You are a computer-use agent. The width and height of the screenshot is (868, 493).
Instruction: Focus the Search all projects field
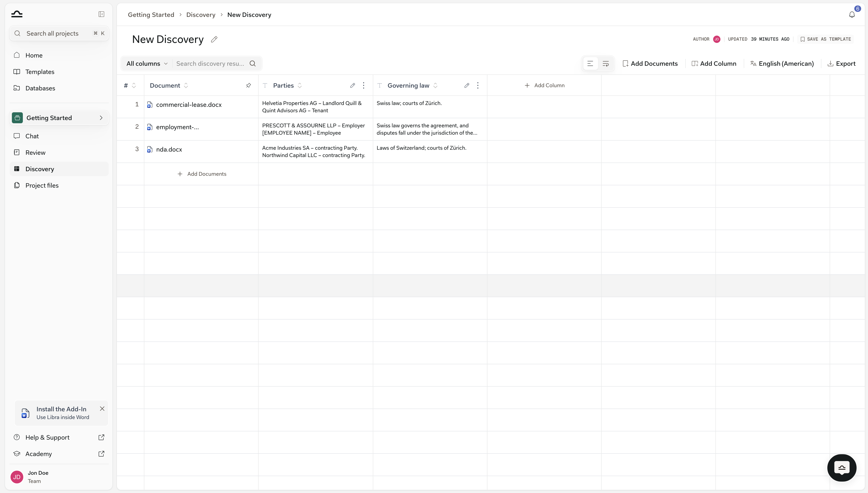click(59, 34)
